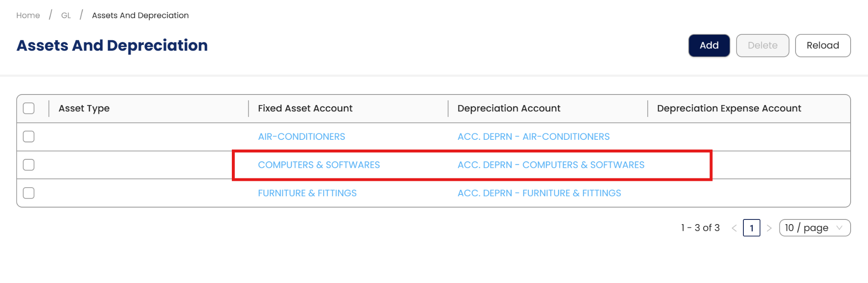Viewport: 868px width, 283px height.
Task: Click the Asset Type column header
Action: [x=84, y=108]
